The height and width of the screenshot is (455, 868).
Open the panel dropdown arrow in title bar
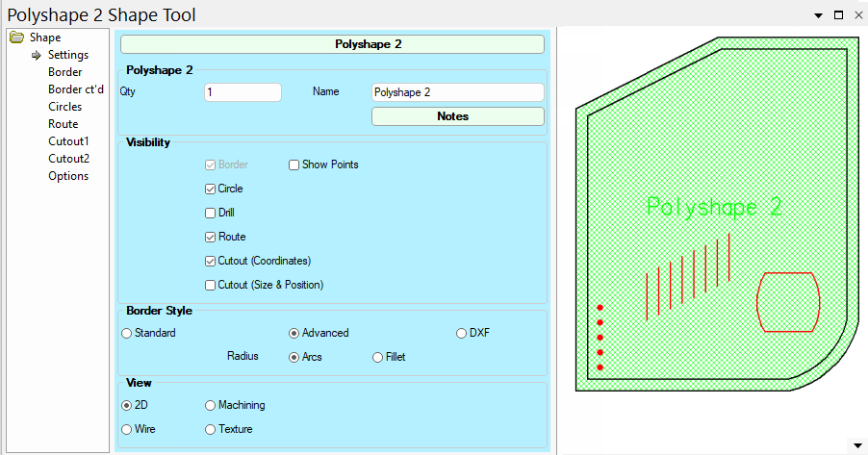818,15
